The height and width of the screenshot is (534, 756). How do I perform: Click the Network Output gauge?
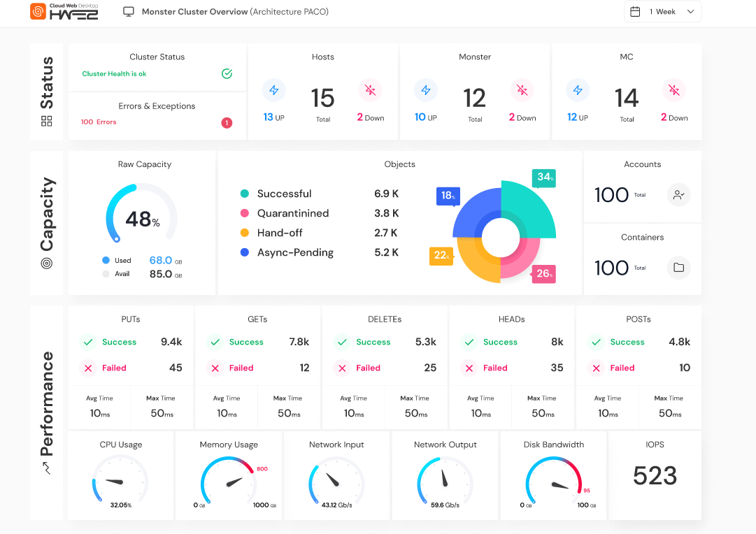445,479
